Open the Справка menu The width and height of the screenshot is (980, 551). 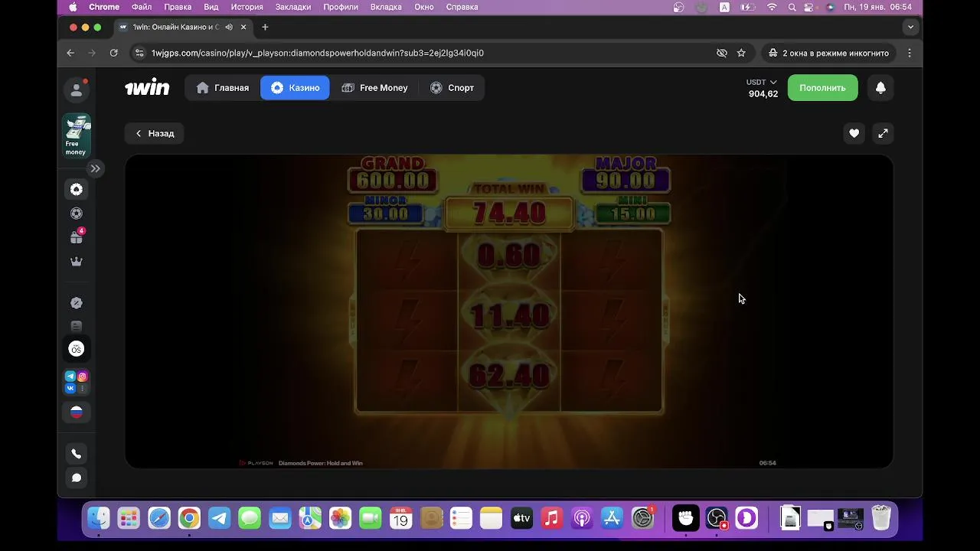462,7
